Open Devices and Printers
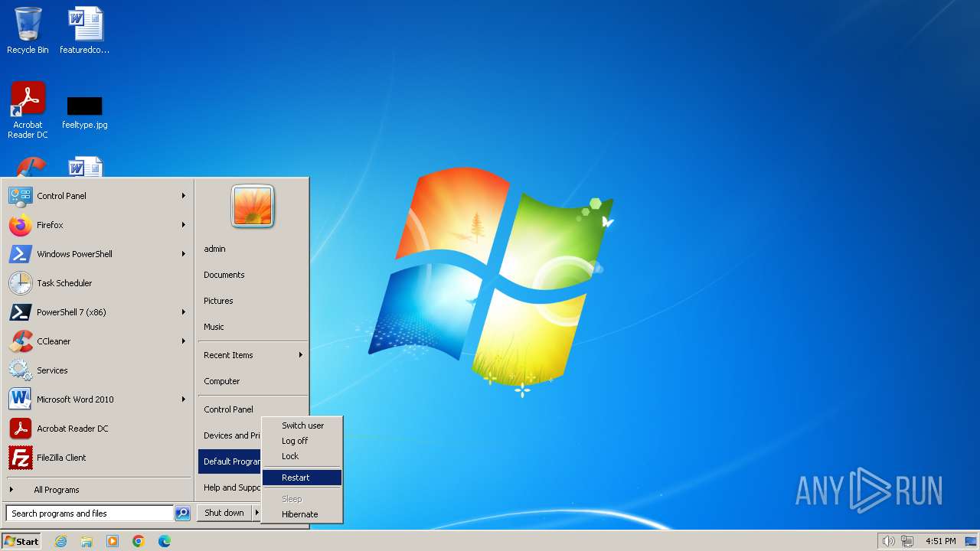The image size is (980, 551). [x=230, y=435]
